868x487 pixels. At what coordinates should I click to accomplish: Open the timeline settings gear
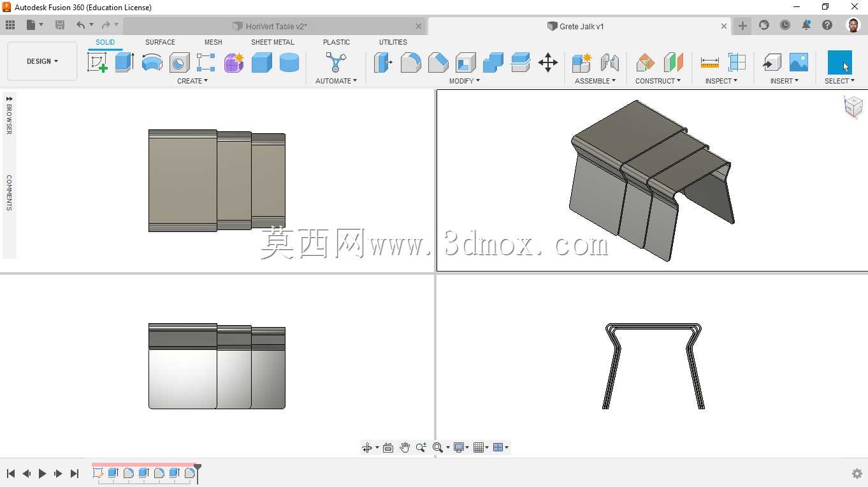tap(857, 474)
